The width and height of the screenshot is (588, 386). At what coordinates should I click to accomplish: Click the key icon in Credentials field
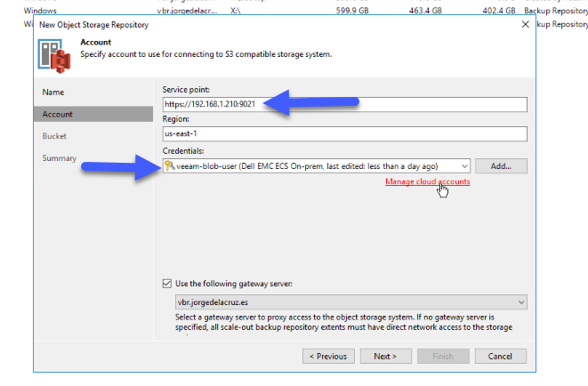(x=170, y=165)
